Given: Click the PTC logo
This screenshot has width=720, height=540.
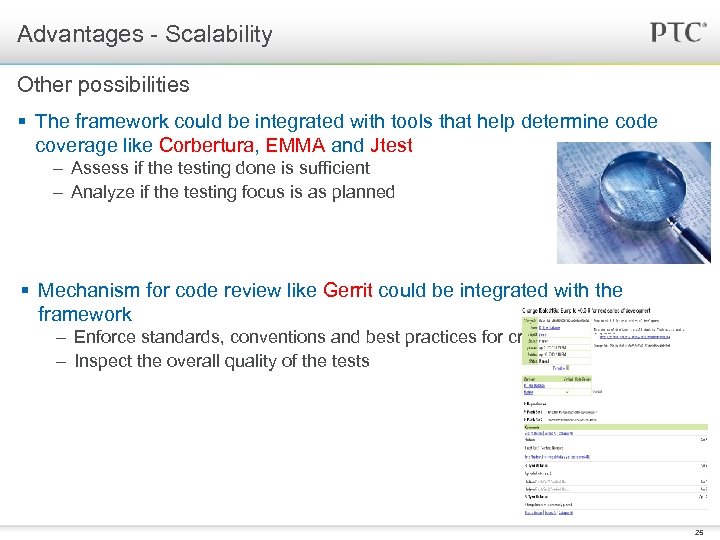Looking at the screenshot, I should click(678, 32).
